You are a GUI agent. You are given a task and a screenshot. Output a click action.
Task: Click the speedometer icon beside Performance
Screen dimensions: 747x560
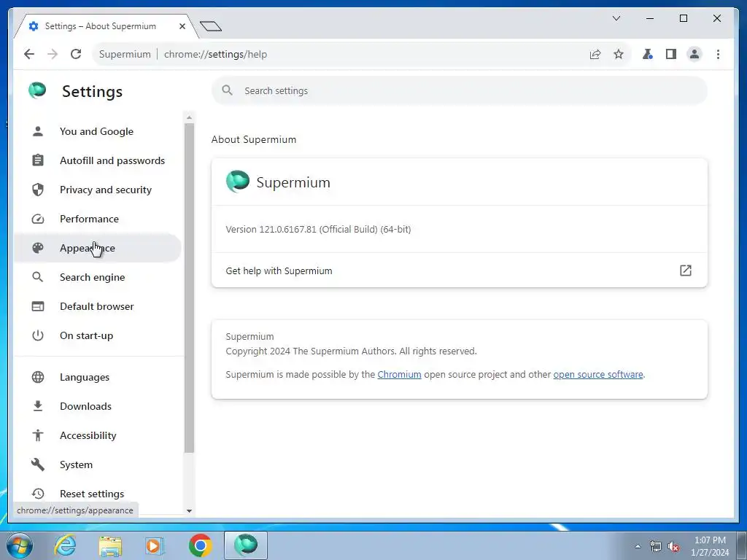[38, 219]
